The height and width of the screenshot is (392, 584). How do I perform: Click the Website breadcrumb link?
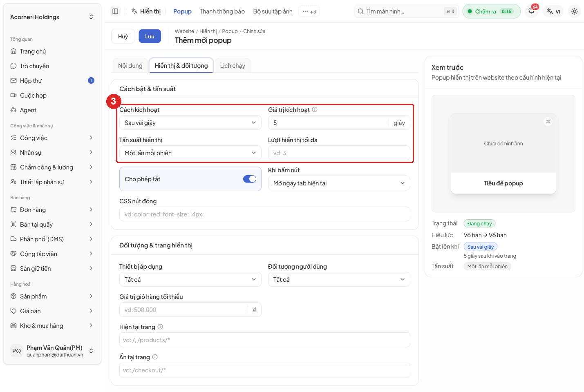[184, 31]
